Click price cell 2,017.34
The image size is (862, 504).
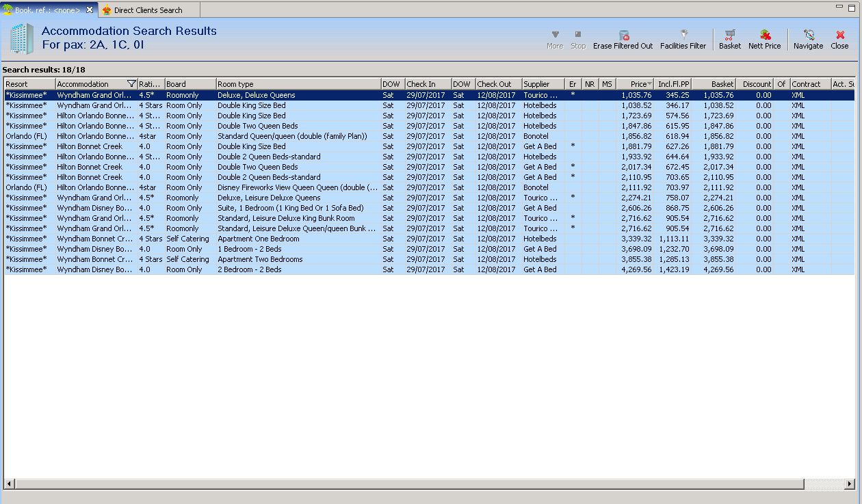pyautogui.click(x=636, y=167)
